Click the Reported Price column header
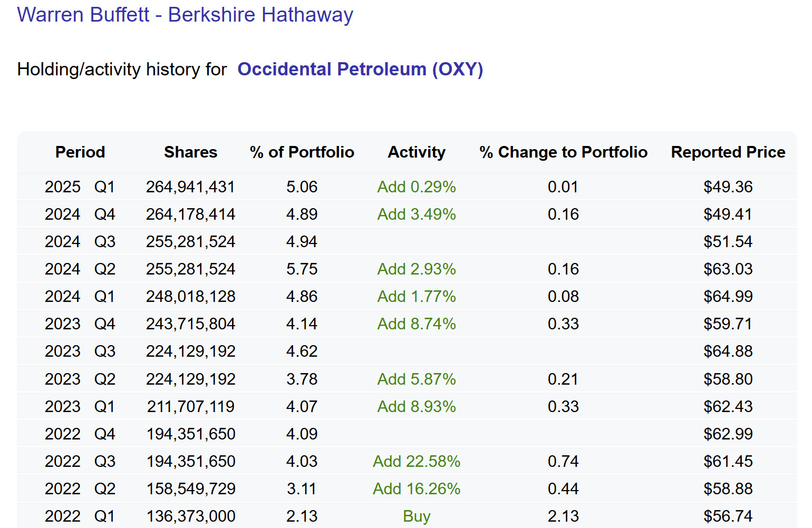The width and height of the screenshot is (812, 528). click(728, 152)
